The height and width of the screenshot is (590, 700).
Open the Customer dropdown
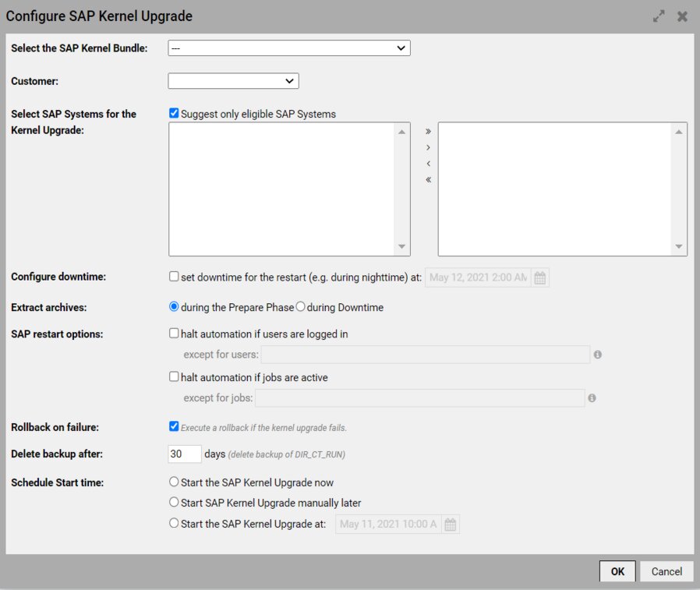234,80
